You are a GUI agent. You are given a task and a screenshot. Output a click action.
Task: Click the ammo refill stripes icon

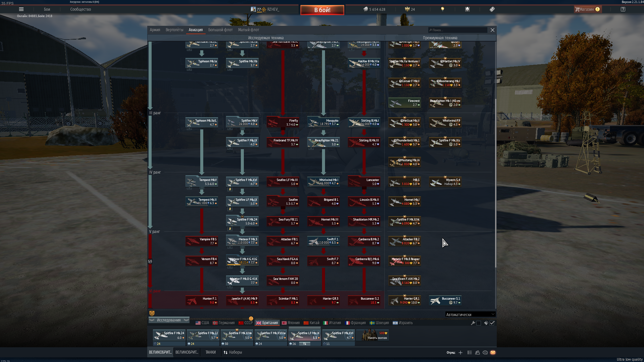click(x=486, y=323)
